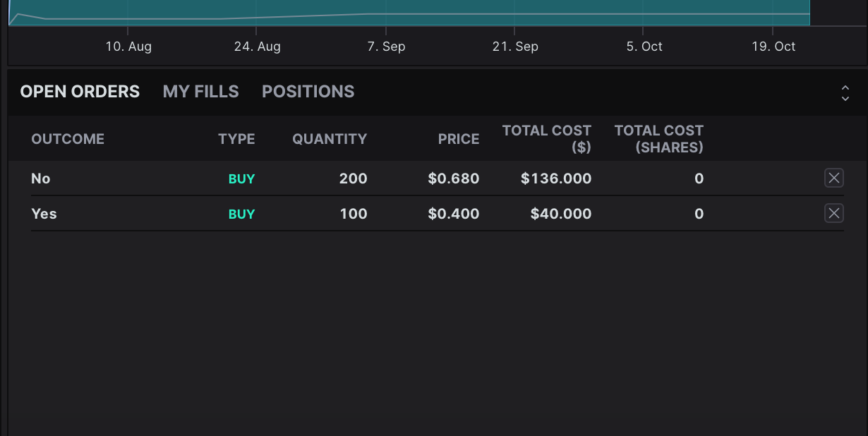Screen dimensions: 868x436
Task: Click the BUY label in the No row
Action: coord(241,178)
